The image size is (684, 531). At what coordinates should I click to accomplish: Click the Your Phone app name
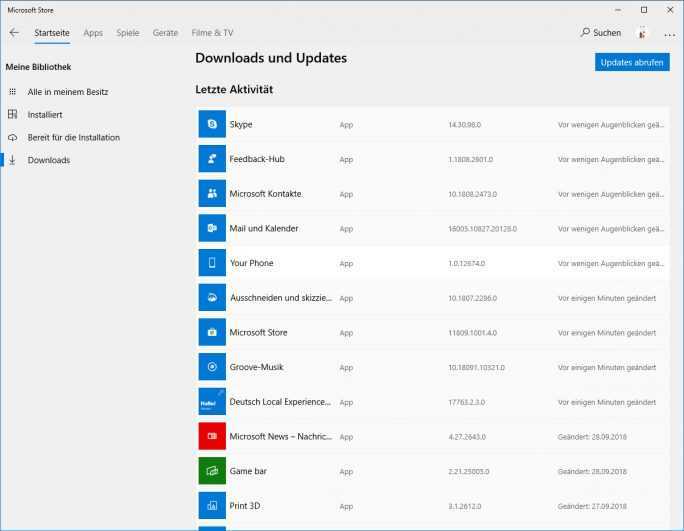tap(252, 263)
